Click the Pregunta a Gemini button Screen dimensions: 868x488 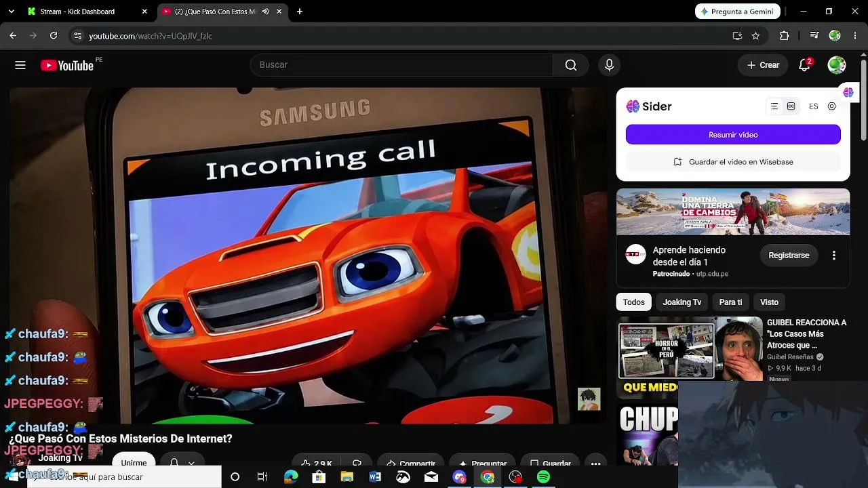(x=738, y=12)
